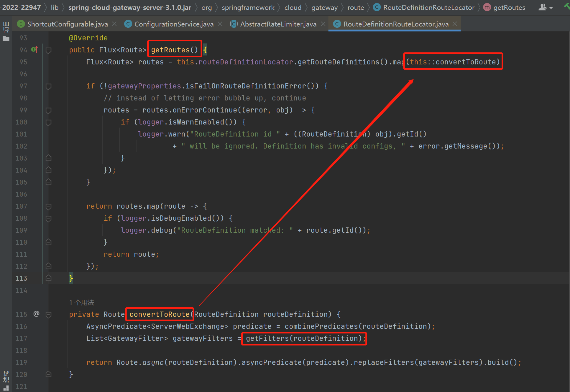
Task: Click the '1 个用法' usages hint
Action: (81, 302)
